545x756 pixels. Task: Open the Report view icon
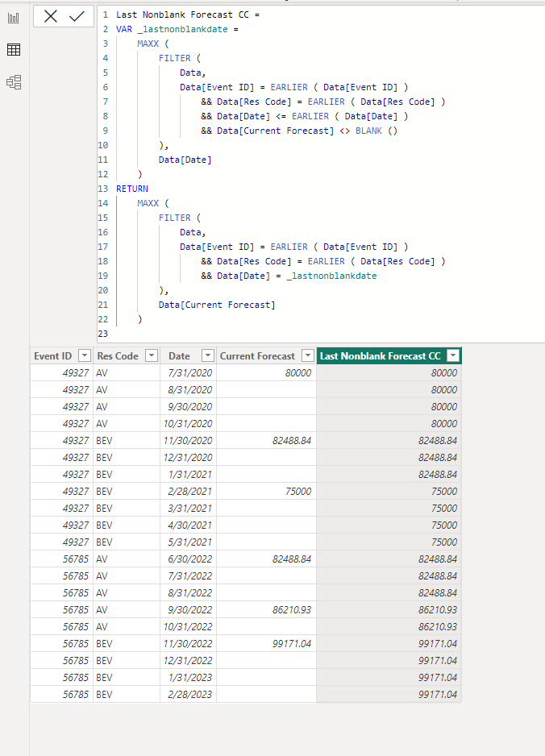[14, 19]
